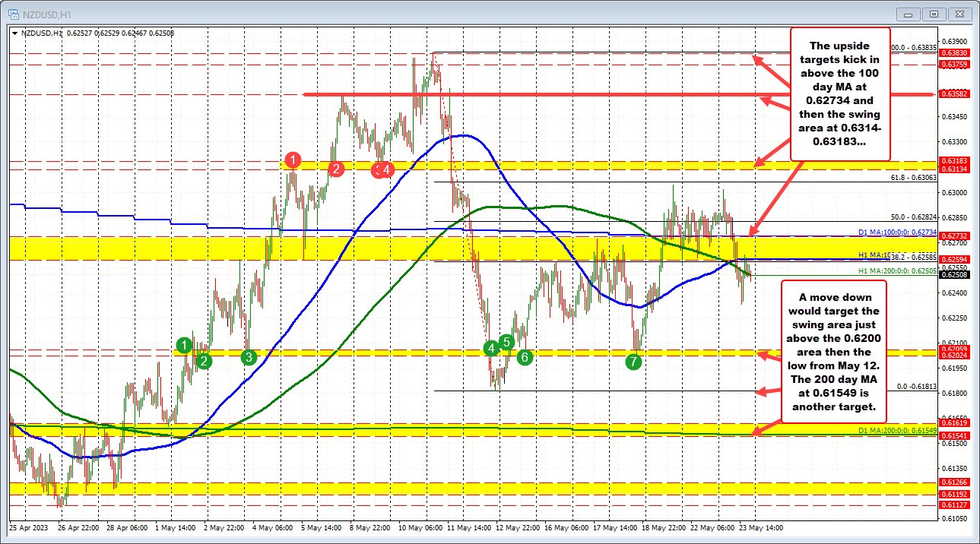Close the NZDUSD,H1 chart window
Screen dimensions: 980x544
tap(961, 13)
